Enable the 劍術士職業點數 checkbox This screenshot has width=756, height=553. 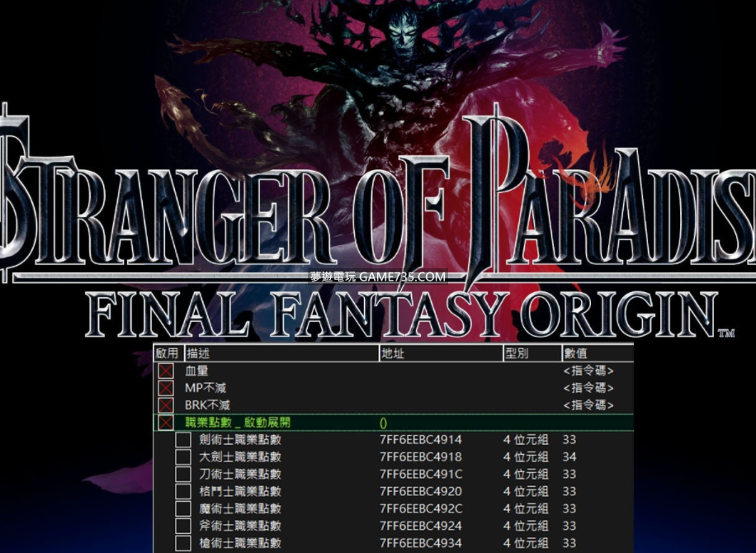182,440
